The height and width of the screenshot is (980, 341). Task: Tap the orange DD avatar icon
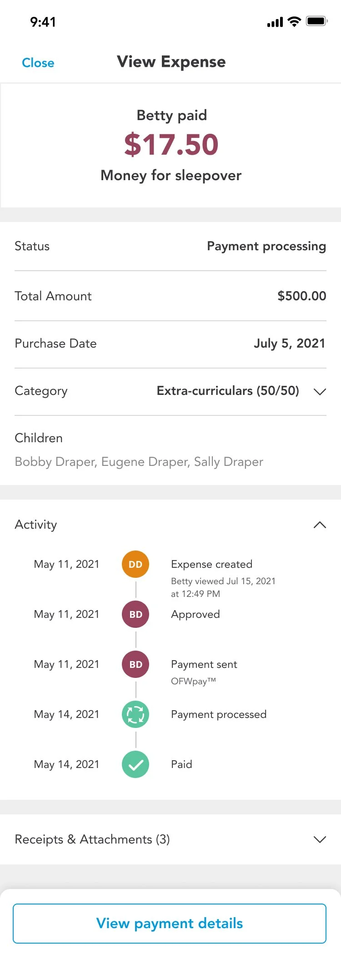(135, 564)
